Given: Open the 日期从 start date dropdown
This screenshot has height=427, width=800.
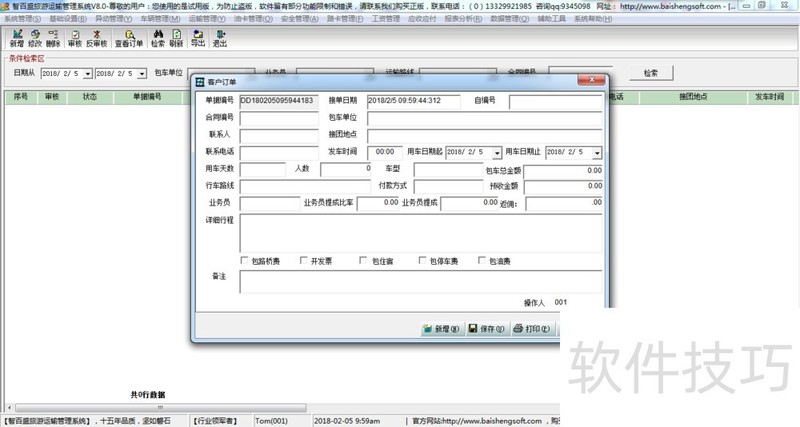Looking at the screenshot, I should tap(87, 74).
